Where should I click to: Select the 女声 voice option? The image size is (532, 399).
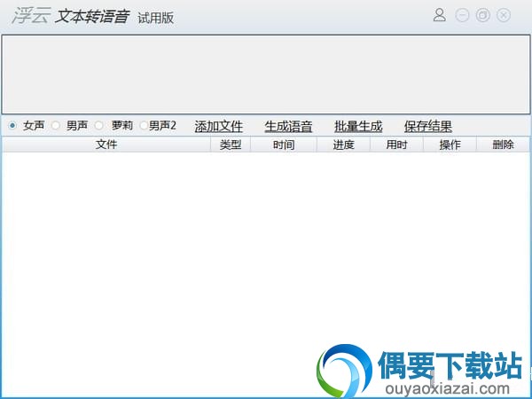(x=12, y=126)
